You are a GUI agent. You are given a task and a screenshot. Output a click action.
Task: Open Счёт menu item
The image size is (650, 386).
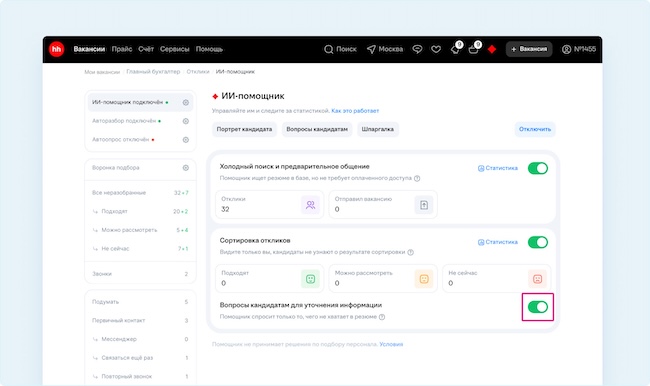point(146,49)
